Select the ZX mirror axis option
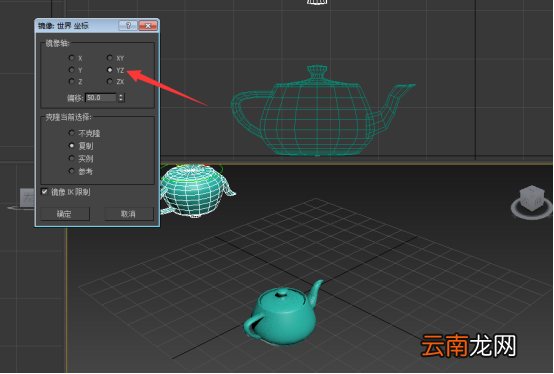 pyautogui.click(x=110, y=82)
